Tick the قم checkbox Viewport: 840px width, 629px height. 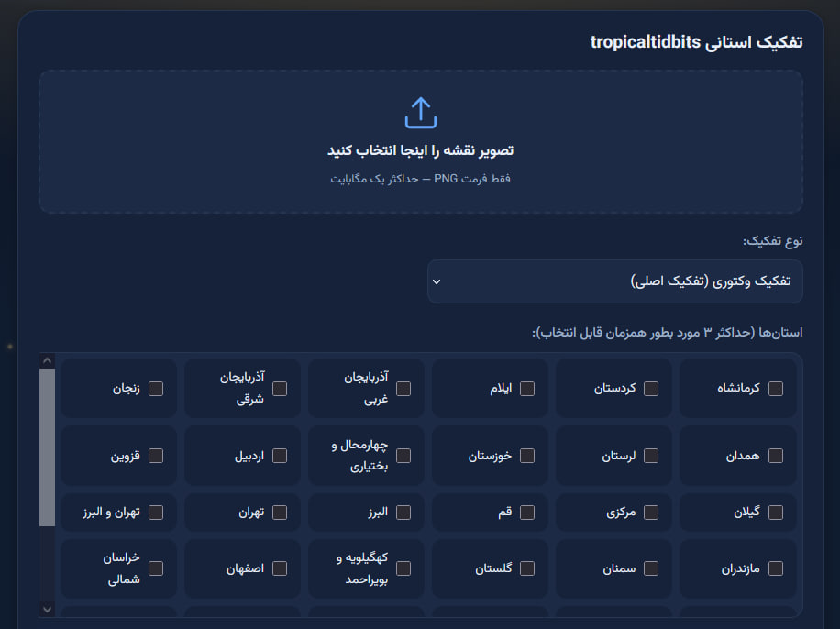527,513
